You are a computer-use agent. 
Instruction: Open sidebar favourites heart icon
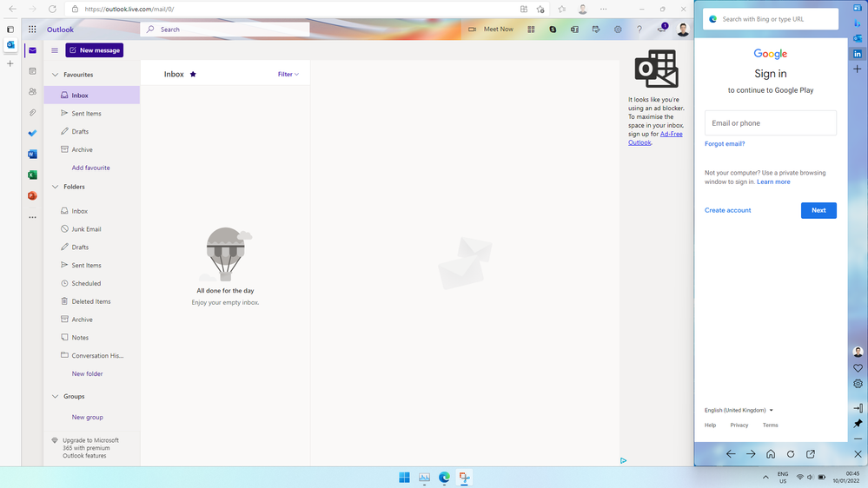(858, 368)
